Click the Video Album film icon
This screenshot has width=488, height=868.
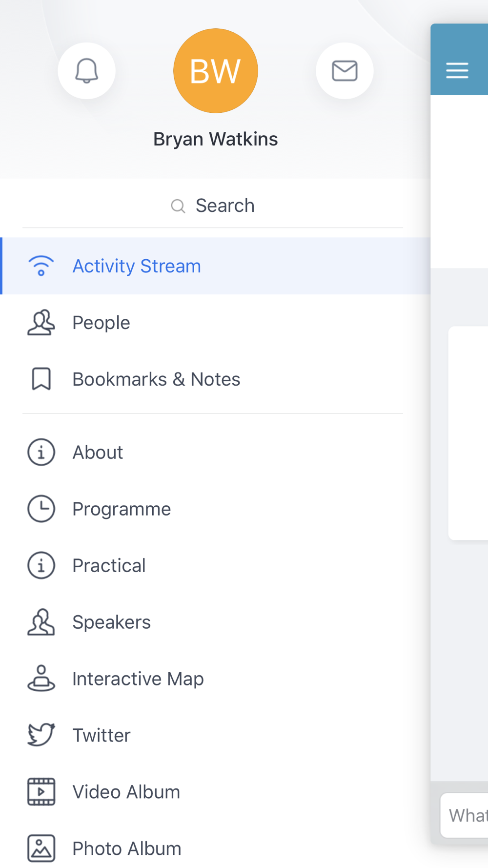41,792
